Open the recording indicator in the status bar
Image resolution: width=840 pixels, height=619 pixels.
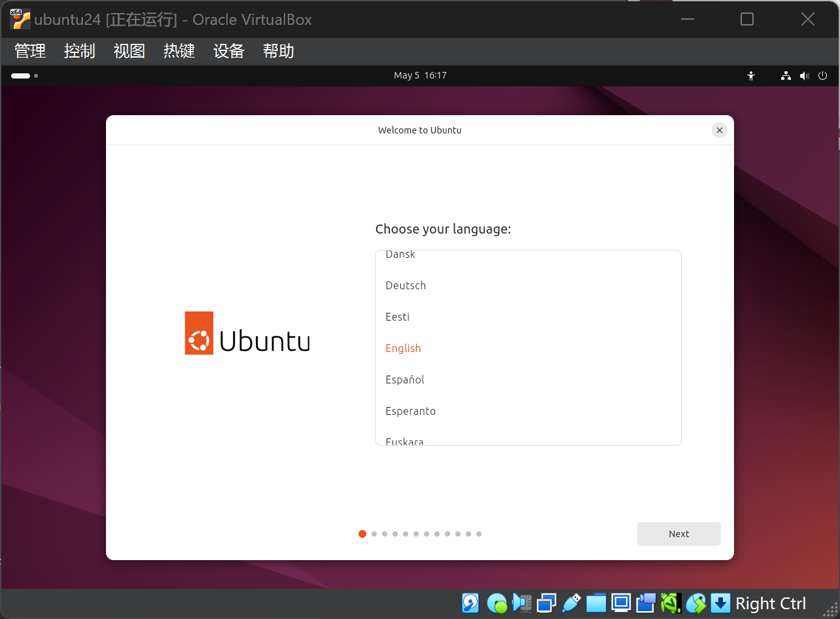tap(646, 603)
